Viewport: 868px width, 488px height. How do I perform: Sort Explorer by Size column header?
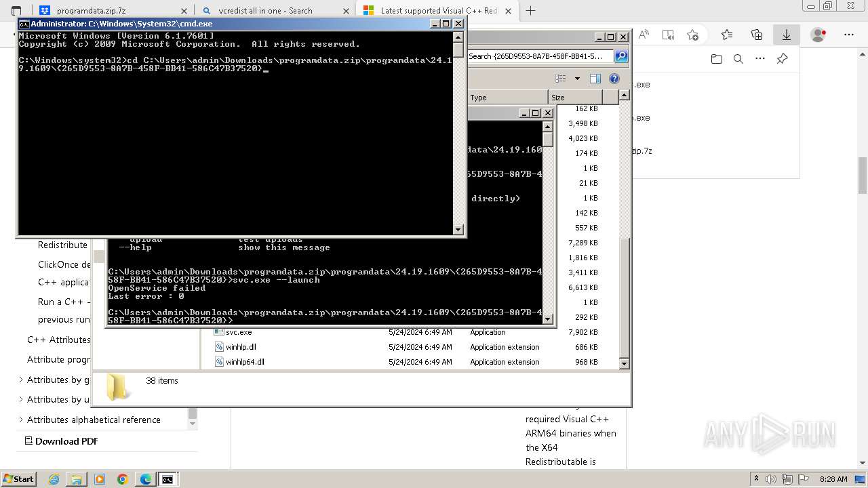tap(575, 98)
